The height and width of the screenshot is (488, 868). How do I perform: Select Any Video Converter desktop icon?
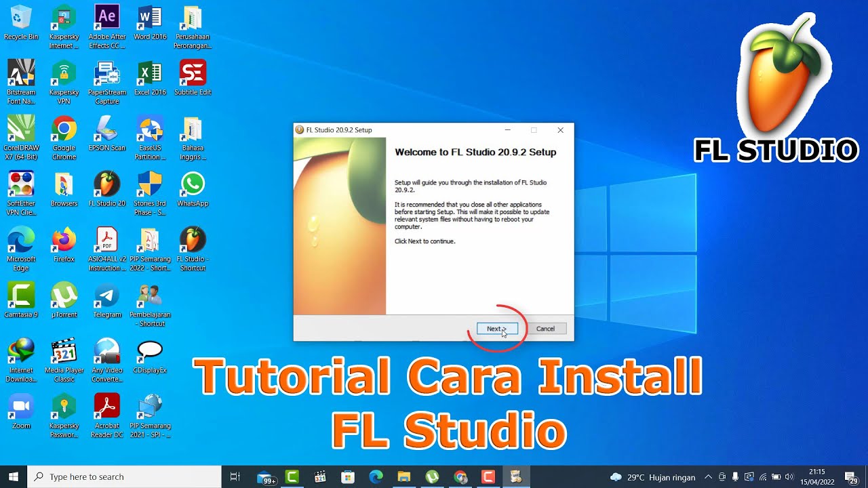pyautogui.click(x=107, y=361)
